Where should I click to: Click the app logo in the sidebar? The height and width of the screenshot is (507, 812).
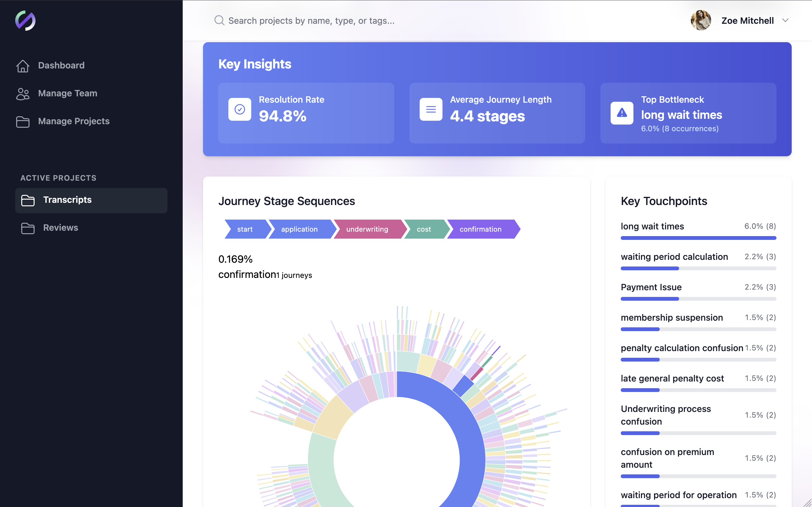point(25,21)
